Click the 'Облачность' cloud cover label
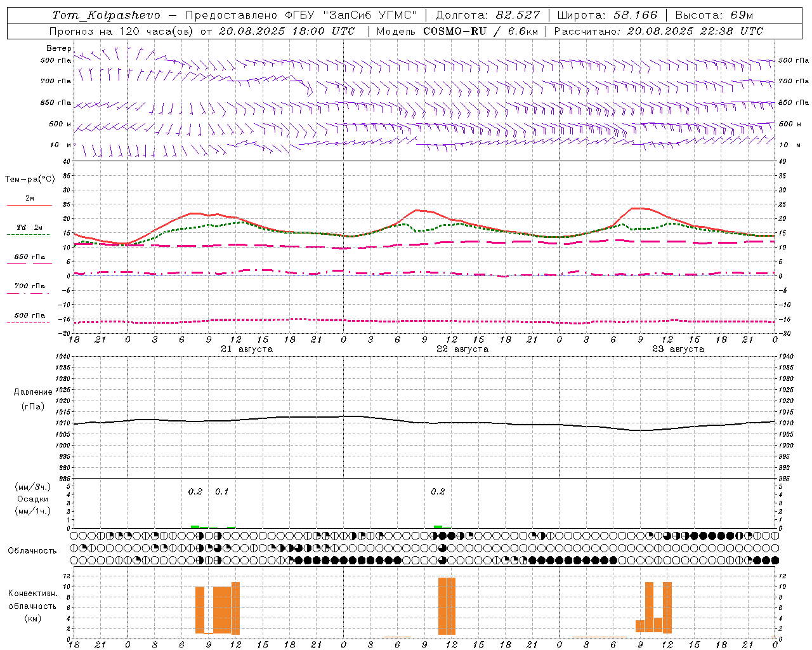Screen dimensions: 812x650 [32, 551]
